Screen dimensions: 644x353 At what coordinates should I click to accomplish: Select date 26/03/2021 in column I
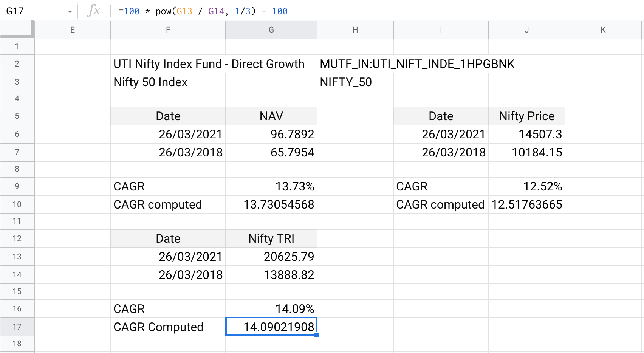click(441, 134)
